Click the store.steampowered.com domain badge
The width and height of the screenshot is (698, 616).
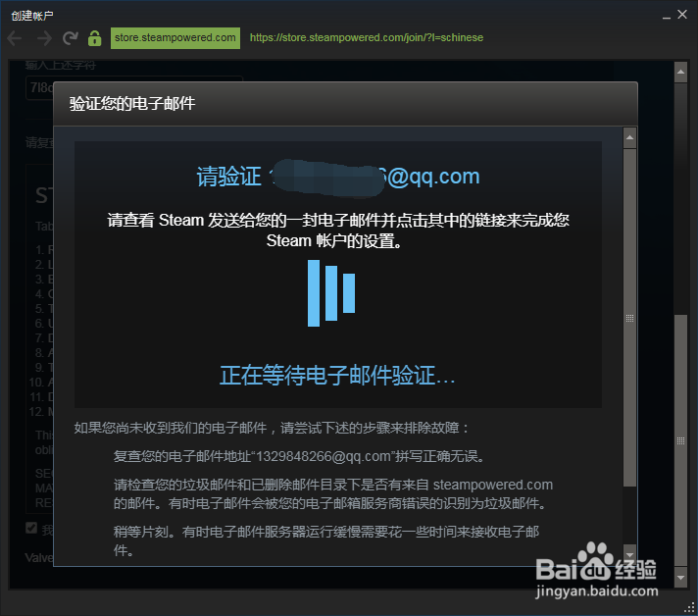point(174,38)
